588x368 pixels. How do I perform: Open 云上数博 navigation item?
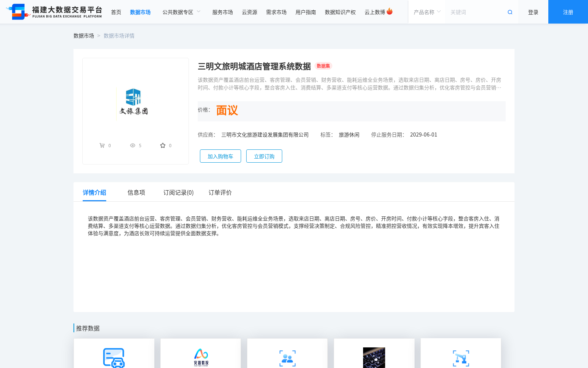tap(375, 12)
